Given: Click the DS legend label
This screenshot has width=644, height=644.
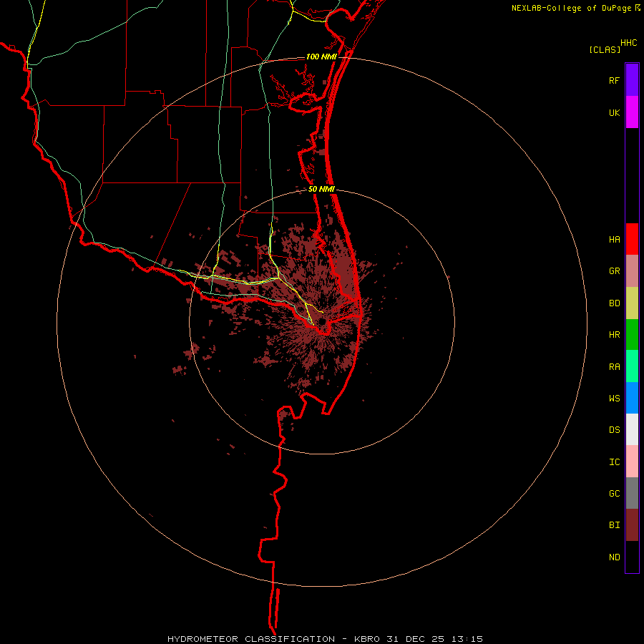Looking at the screenshot, I should [x=614, y=430].
